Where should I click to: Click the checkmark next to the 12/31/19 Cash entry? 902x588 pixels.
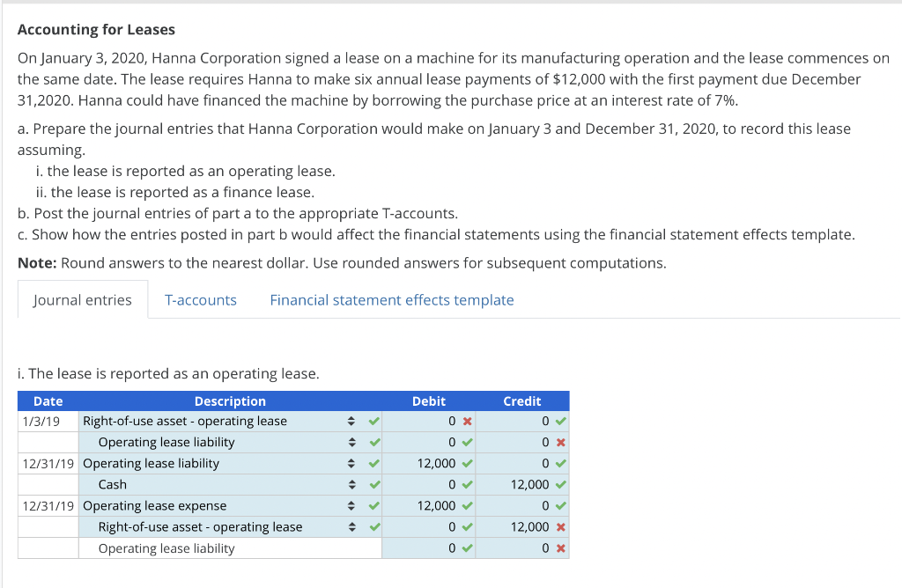coord(373,484)
